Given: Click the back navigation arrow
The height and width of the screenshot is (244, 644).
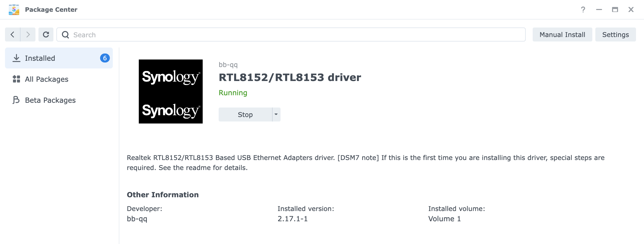Looking at the screenshot, I should pos(12,34).
